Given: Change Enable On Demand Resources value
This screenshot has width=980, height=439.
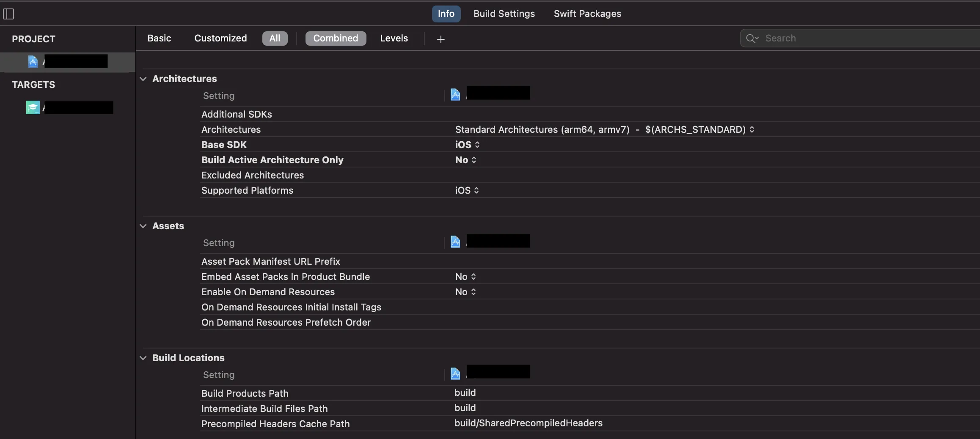Looking at the screenshot, I should (x=466, y=292).
